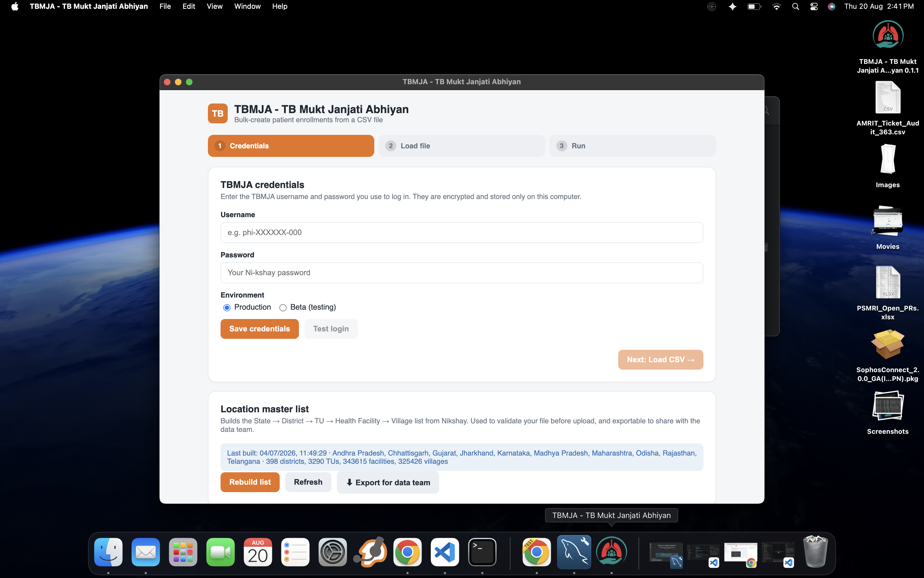This screenshot has height=578, width=924.
Task: Go to the Load file step tab
Action: (462, 146)
